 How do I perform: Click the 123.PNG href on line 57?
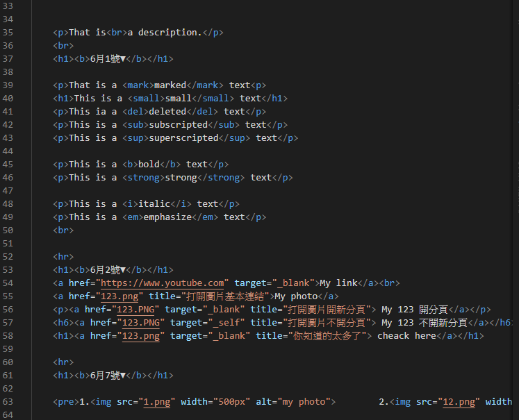click(x=140, y=323)
